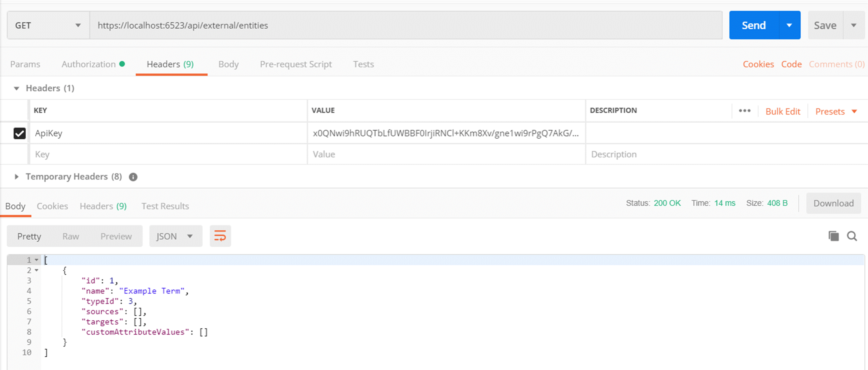The image size is (868, 370).
Task: Open Comments (0) link
Action: tap(837, 64)
